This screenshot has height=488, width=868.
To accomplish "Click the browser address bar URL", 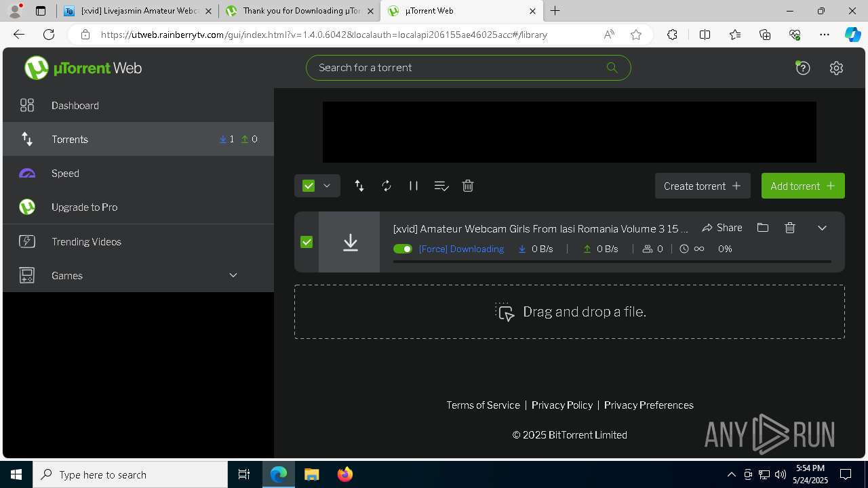I will click(324, 35).
